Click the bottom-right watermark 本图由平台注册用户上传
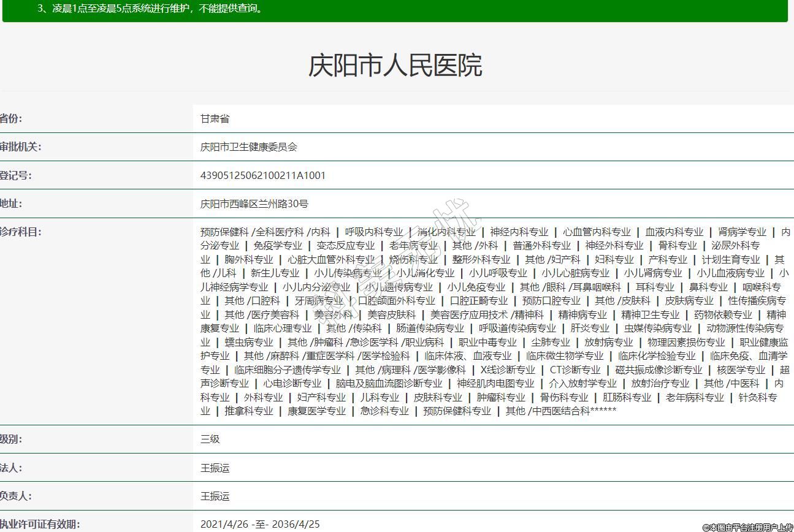Image resolution: width=794 pixels, height=532 pixels. [747, 526]
